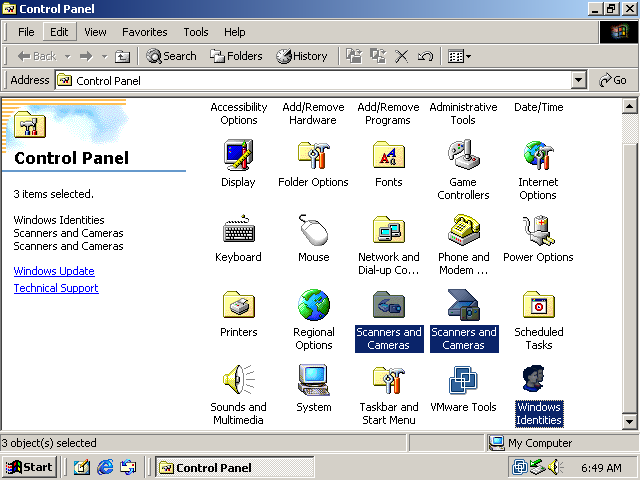Open the Views dropdown in toolbar
640x480 pixels.
[x=459, y=56]
